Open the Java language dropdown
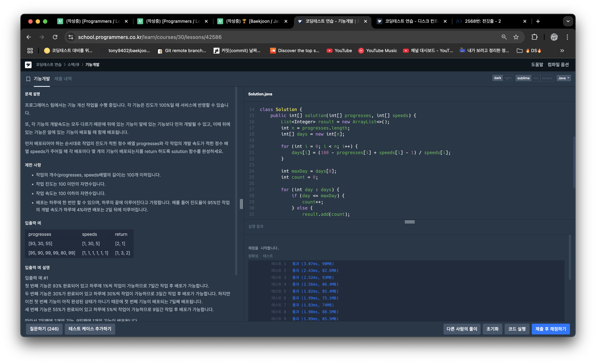This screenshot has height=364, width=596. [563, 78]
